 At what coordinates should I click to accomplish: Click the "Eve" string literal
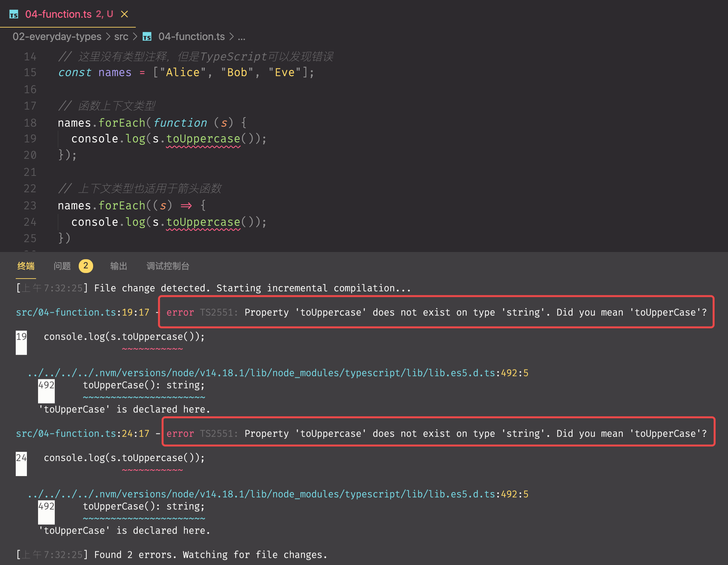[x=285, y=73]
